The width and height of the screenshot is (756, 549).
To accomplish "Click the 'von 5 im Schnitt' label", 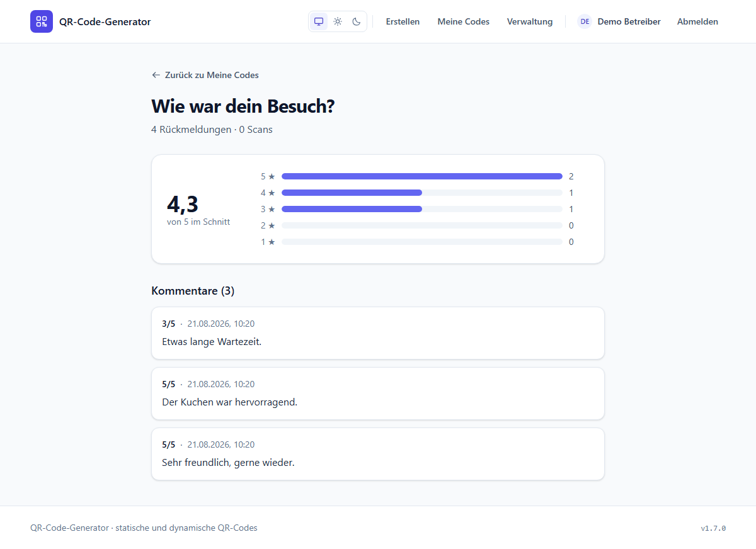I will click(x=198, y=222).
